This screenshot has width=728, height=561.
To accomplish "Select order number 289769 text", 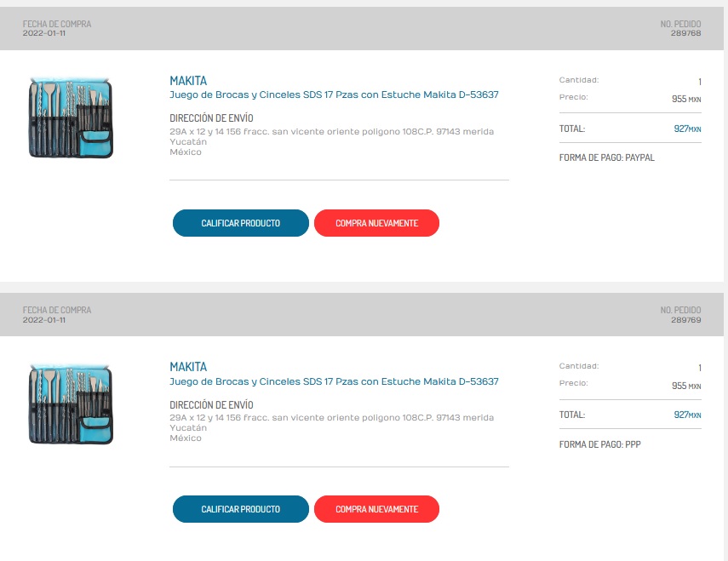I will 685,320.
